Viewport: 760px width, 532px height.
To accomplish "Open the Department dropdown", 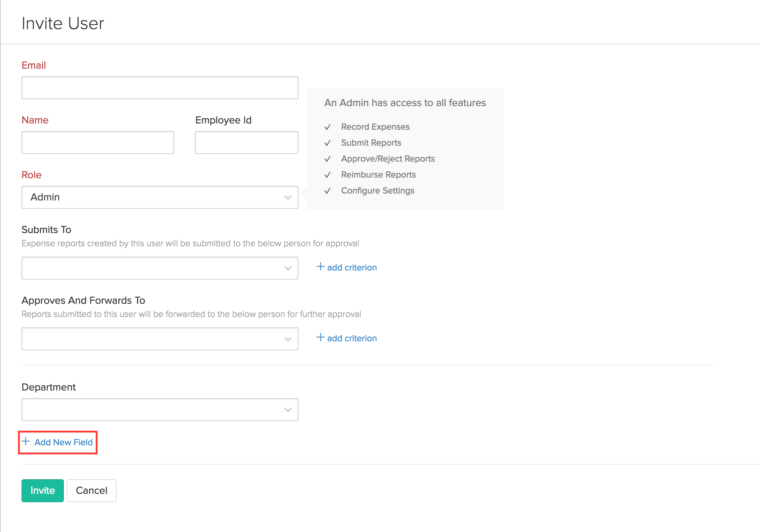I will 160,410.
